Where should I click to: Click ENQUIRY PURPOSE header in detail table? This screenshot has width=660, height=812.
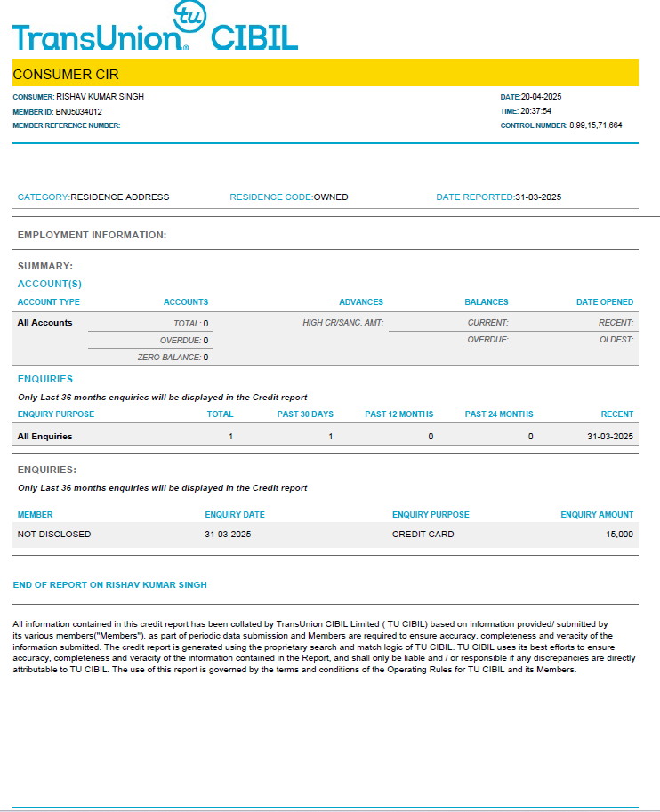click(431, 515)
